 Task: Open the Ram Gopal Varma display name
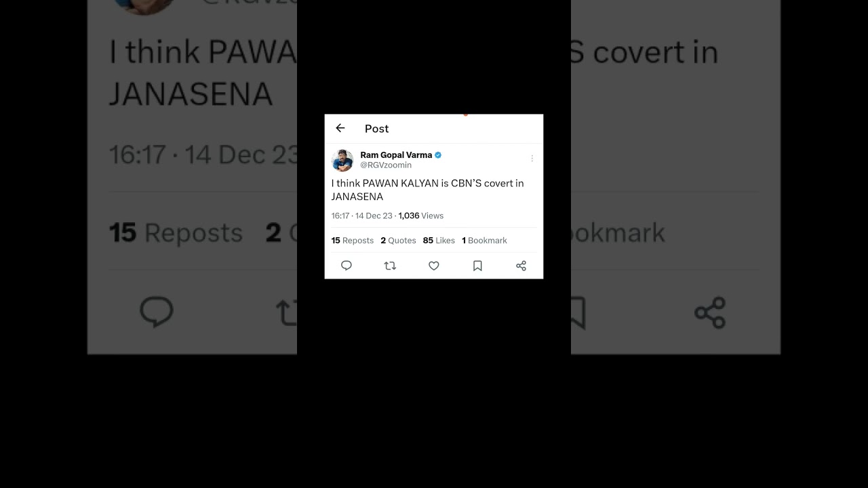(396, 155)
